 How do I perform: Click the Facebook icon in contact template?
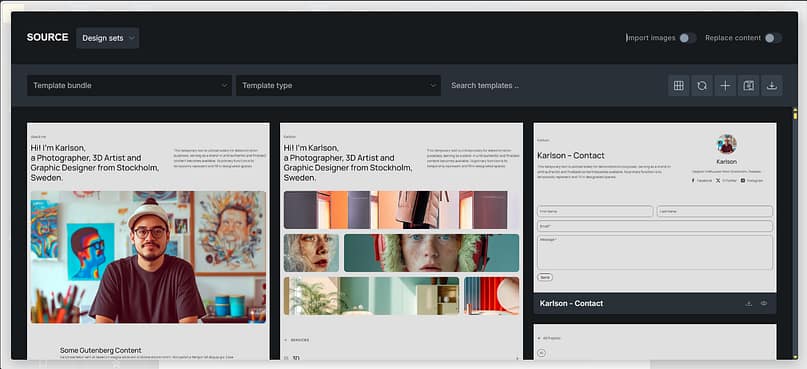[x=693, y=181]
